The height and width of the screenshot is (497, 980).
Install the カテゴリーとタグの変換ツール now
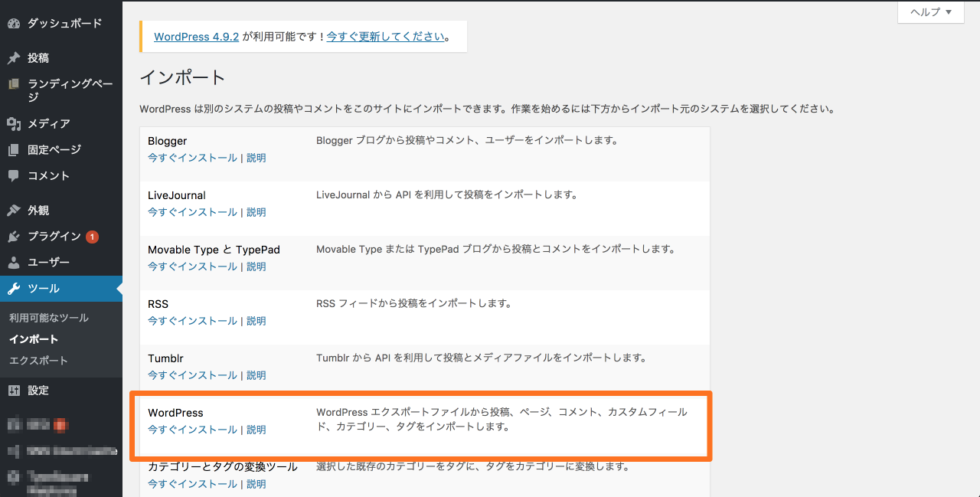click(x=192, y=484)
